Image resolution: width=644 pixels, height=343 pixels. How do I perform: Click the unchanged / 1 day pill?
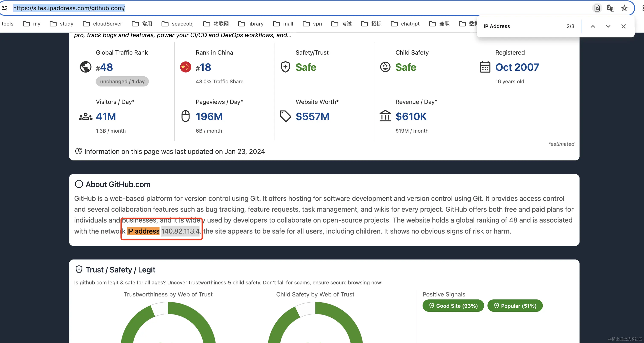122,81
